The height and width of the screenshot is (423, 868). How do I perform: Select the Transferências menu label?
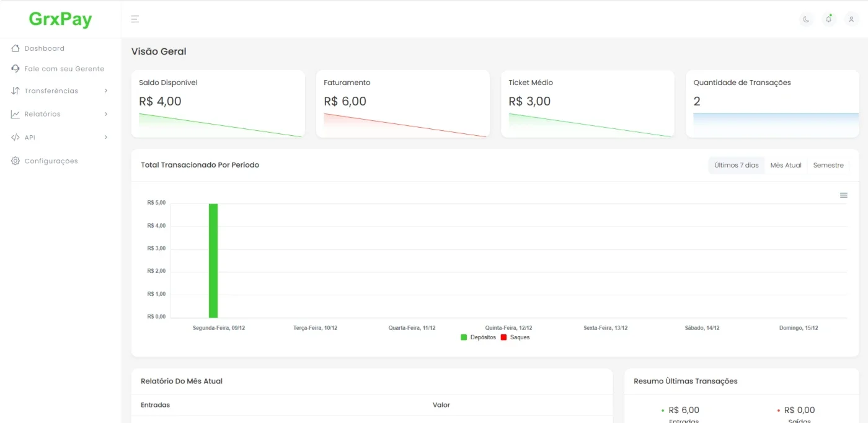pos(51,91)
